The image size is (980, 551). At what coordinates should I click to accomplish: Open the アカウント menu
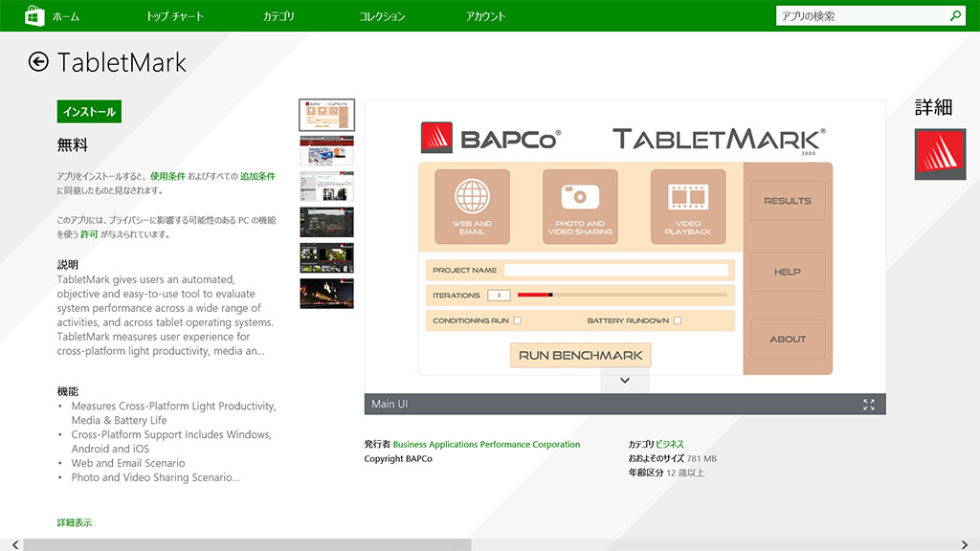485,16
